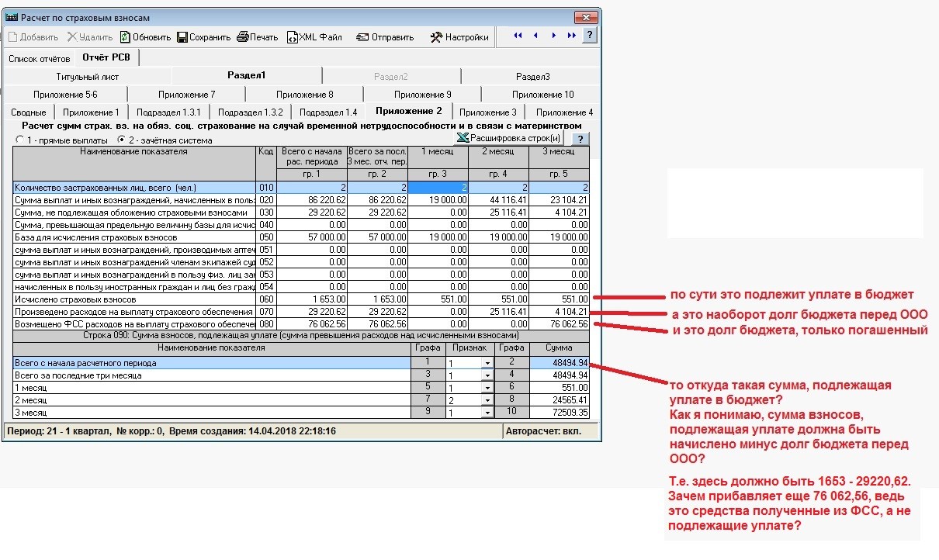The image size is (939, 560).
Task: Click the help question button in toolbar
Action: pyautogui.click(x=590, y=36)
